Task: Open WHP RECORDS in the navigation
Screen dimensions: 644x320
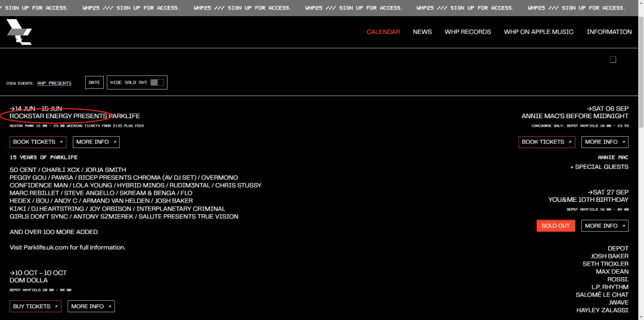Action: point(468,32)
